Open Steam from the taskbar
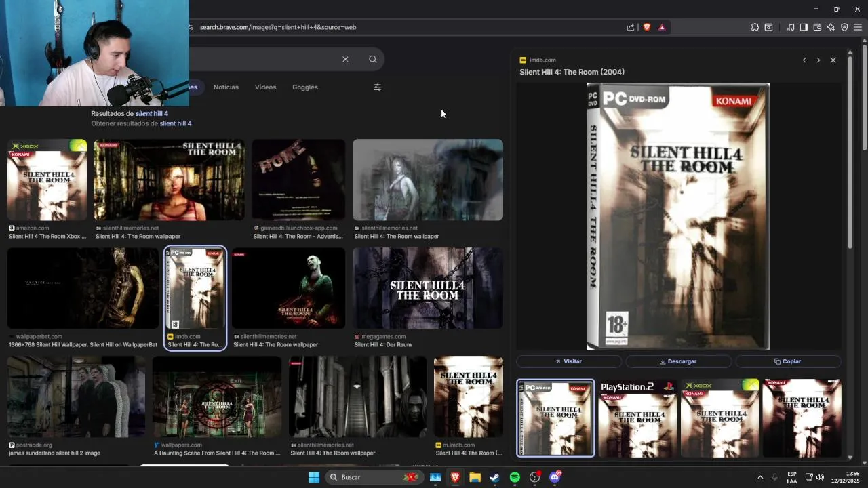The image size is (868, 488). coord(495,477)
